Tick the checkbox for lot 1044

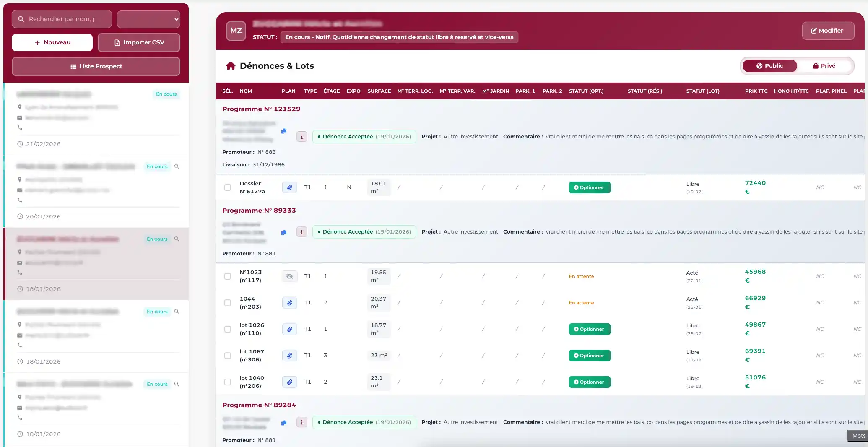[x=228, y=303]
